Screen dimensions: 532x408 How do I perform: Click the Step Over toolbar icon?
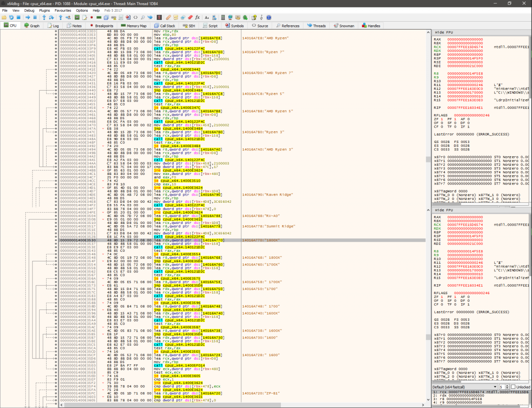coord(51,17)
